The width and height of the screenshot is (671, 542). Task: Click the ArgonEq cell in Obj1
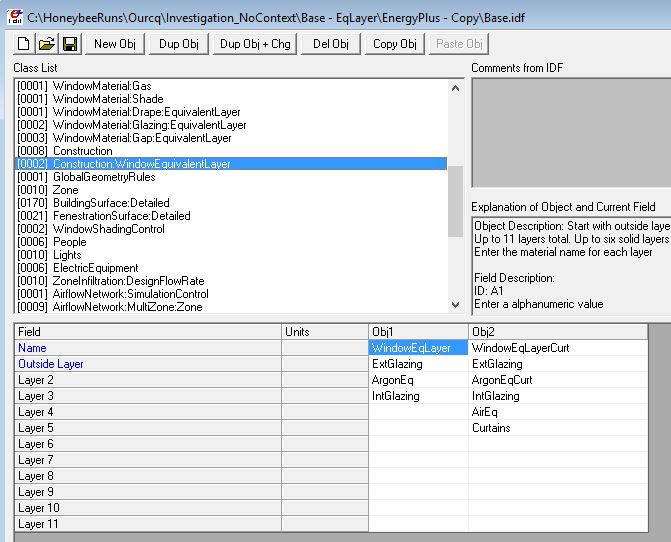[418, 380]
